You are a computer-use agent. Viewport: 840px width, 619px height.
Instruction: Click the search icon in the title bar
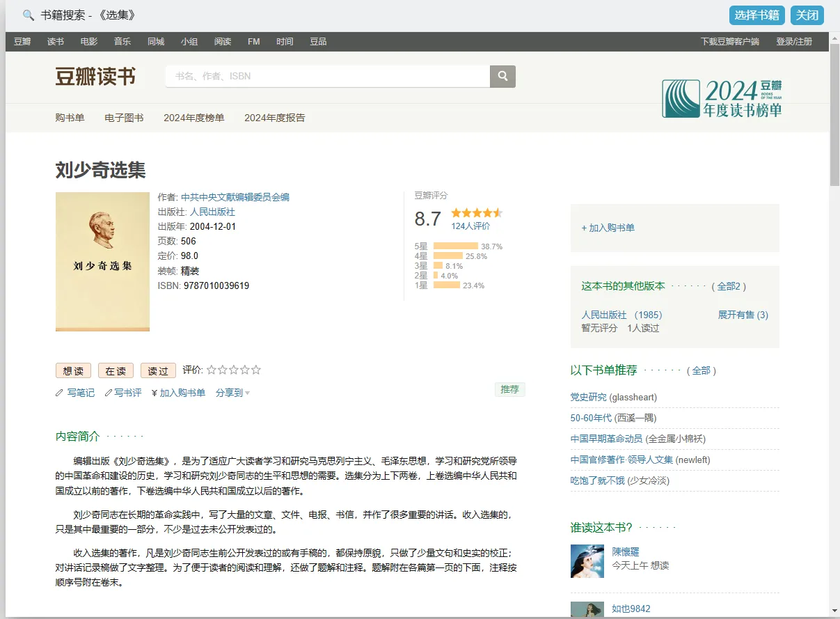click(28, 15)
